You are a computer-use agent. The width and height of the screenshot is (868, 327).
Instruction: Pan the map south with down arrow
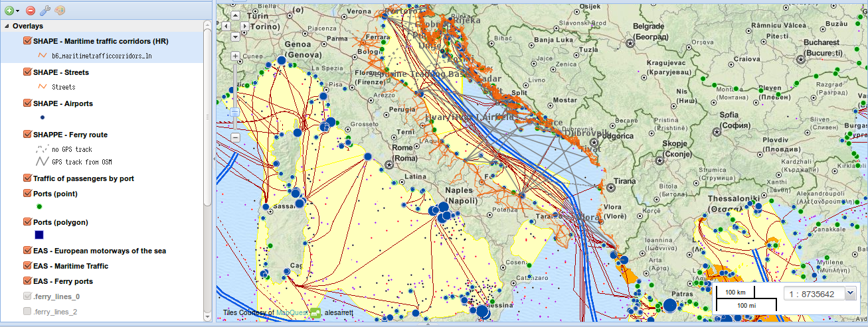[x=235, y=36]
